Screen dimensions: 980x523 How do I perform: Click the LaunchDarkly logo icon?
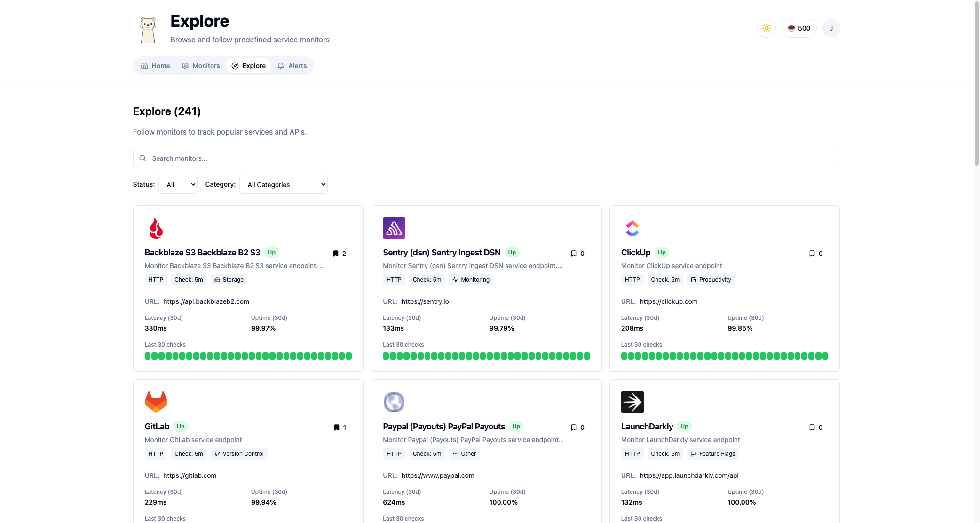coord(632,402)
